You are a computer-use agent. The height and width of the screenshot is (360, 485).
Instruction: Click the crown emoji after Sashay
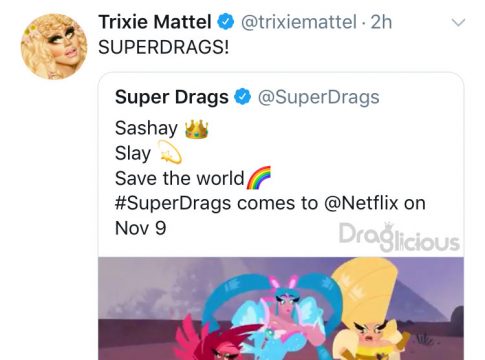197,129
